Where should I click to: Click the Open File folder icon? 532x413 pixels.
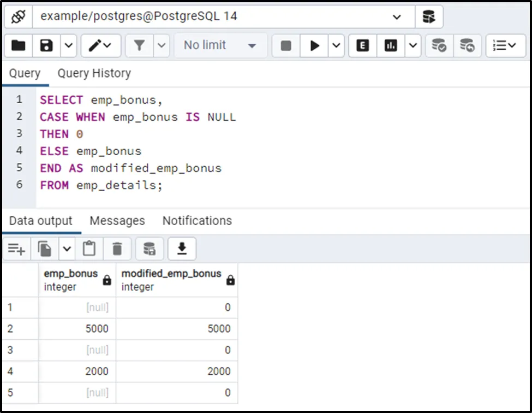tap(18, 46)
